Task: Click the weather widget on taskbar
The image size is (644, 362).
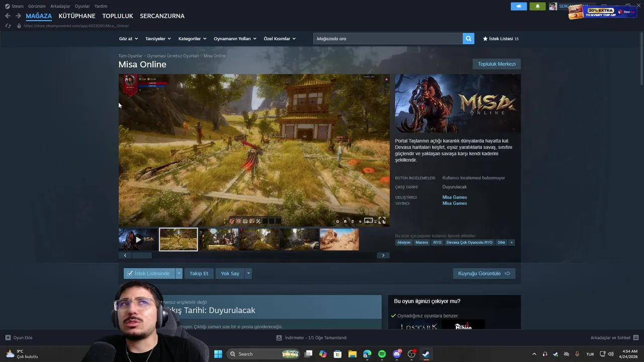Action: point(22,354)
